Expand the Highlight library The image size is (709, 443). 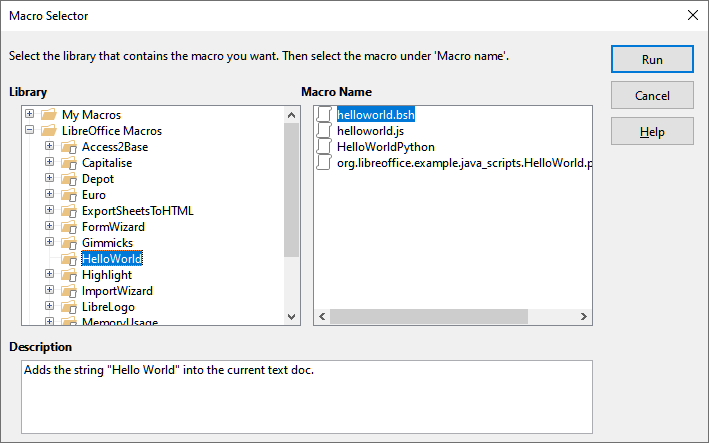(x=49, y=274)
